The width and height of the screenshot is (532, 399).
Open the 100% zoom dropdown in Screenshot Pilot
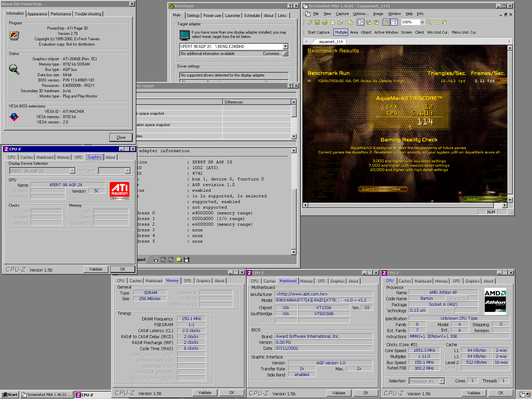(422, 22)
